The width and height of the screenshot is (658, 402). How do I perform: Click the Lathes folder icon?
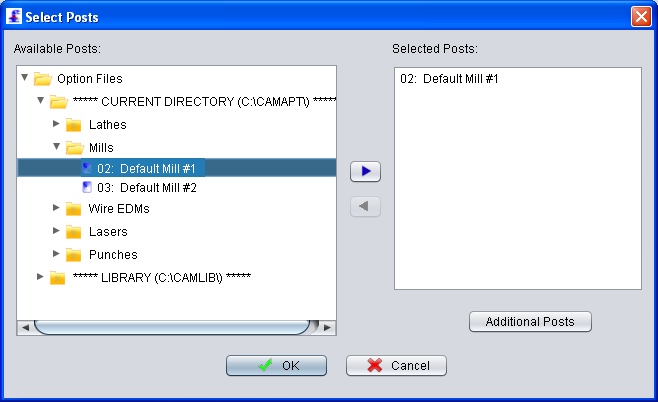tap(73, 125)
